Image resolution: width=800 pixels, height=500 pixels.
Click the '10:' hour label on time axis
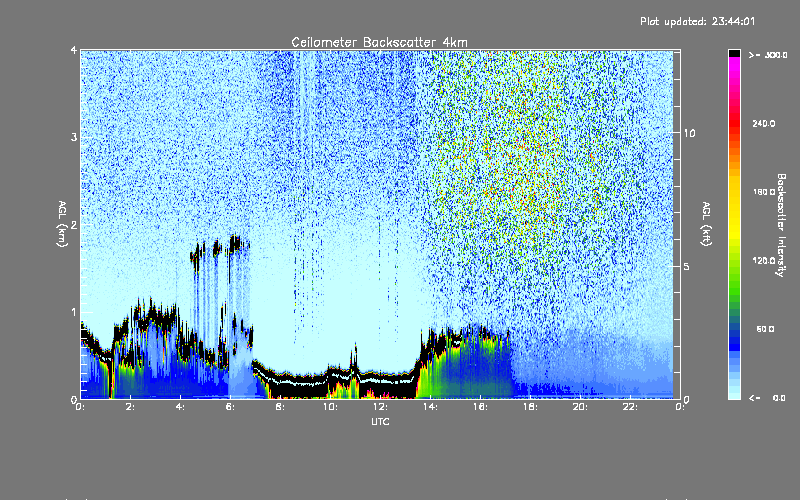click(x=330, y=407)
